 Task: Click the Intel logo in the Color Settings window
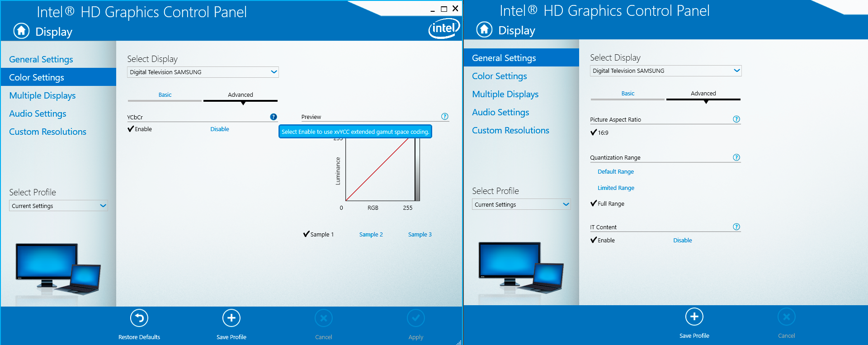coord(444,28)
